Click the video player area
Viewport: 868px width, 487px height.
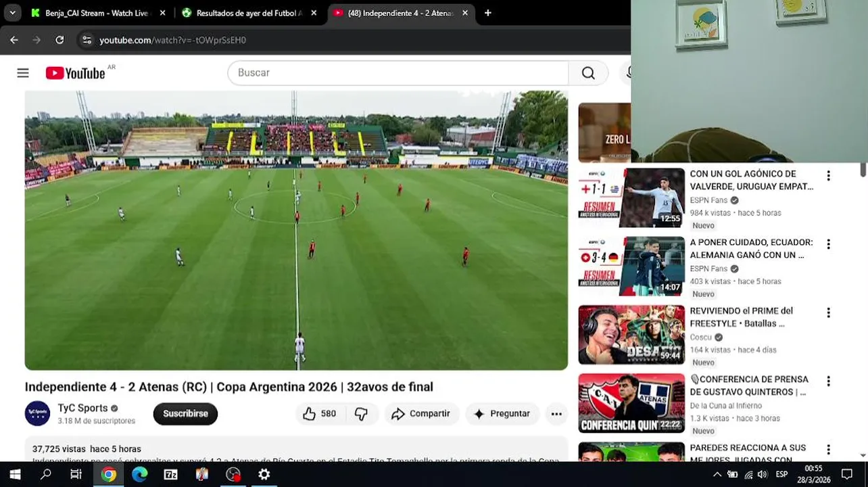click(x=296, y=230)
